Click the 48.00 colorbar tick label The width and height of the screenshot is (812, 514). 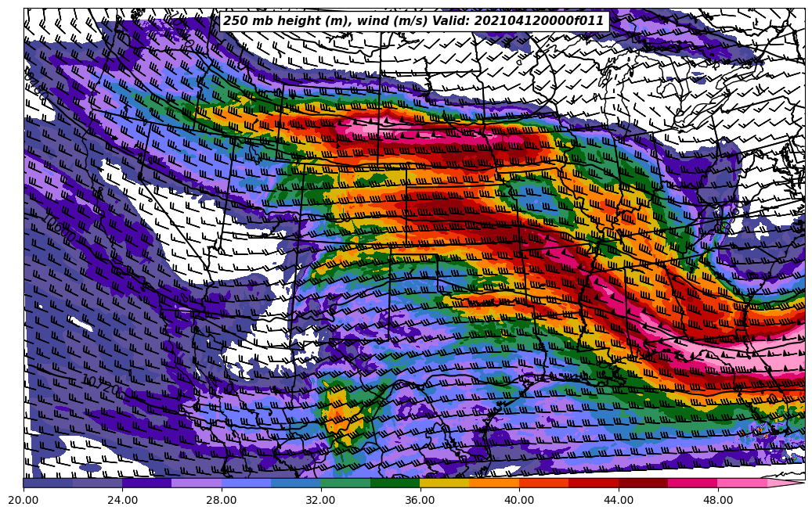tap(717, 498)
